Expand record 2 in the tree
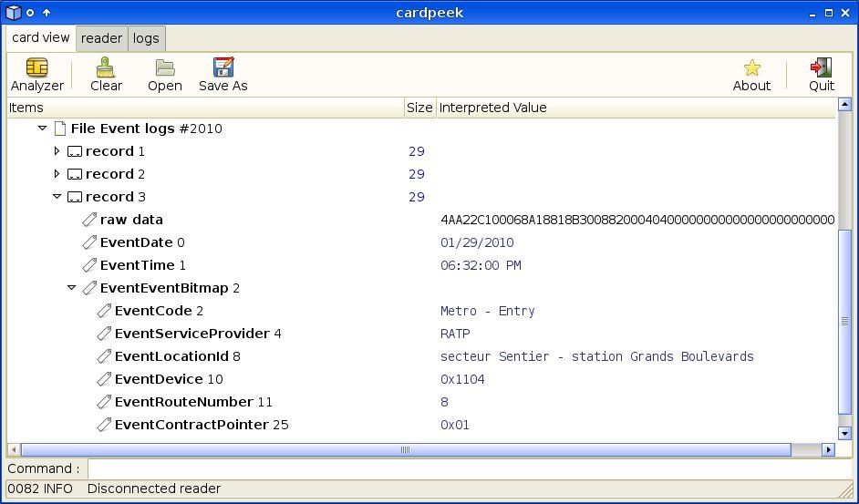Image resolution: width=859 pixels, height=504 pixels. [x=57, y=174]
